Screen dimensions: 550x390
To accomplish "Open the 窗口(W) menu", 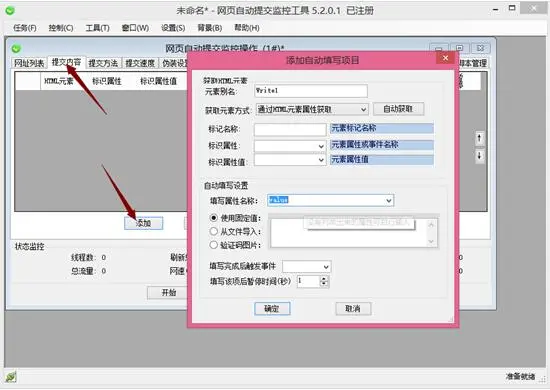I will coord(135,28).
